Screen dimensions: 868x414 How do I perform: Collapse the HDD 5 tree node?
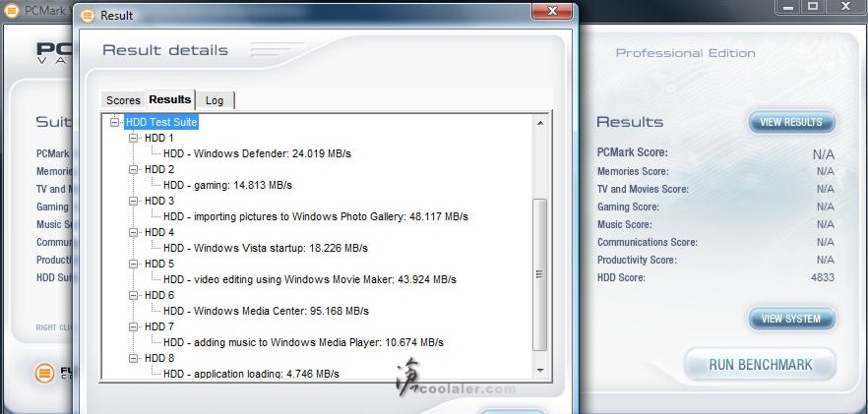point(134,264)
